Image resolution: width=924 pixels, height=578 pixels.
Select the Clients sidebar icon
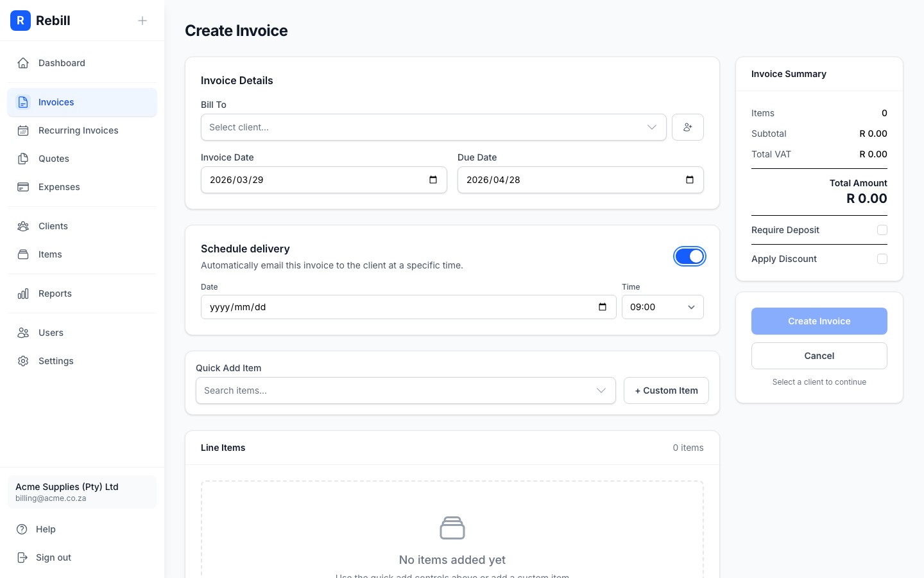click(23, 226)
